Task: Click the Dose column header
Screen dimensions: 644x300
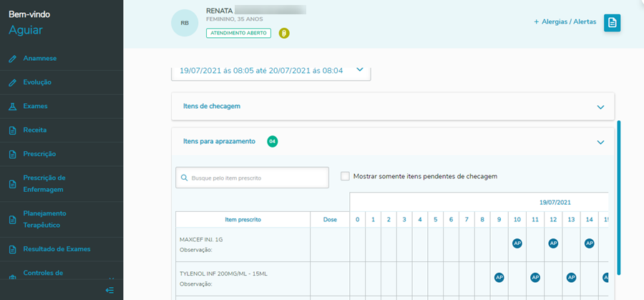Action: click(330, 220)
